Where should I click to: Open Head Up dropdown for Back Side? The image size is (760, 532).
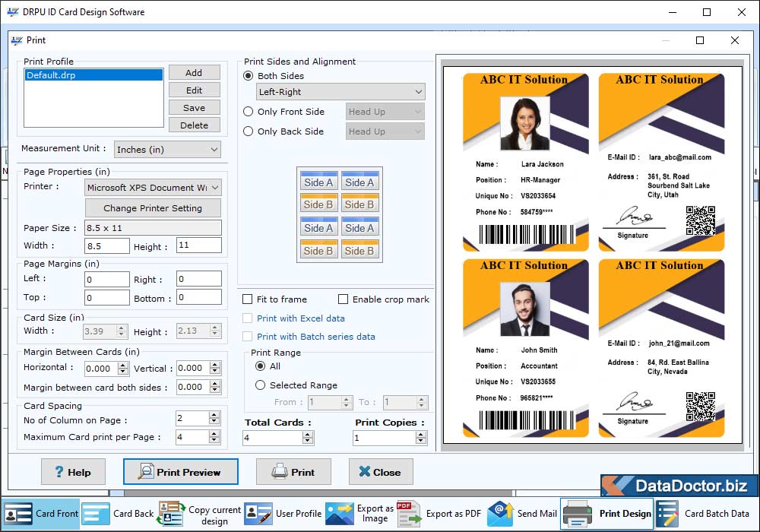tap(385, 131)
